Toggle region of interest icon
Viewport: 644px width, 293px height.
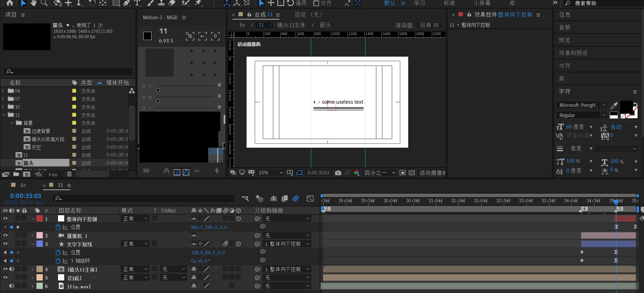coord(402,173)
